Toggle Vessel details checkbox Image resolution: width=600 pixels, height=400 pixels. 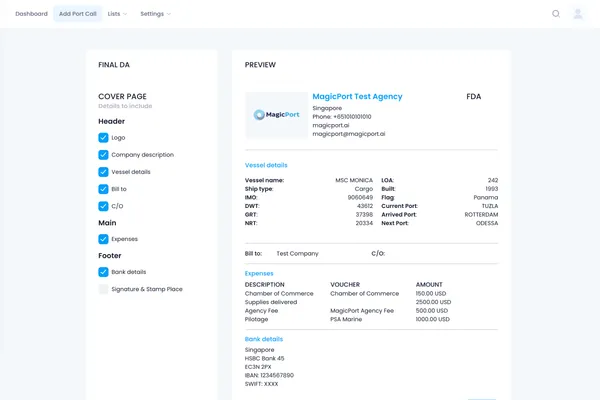click(103, 172)
